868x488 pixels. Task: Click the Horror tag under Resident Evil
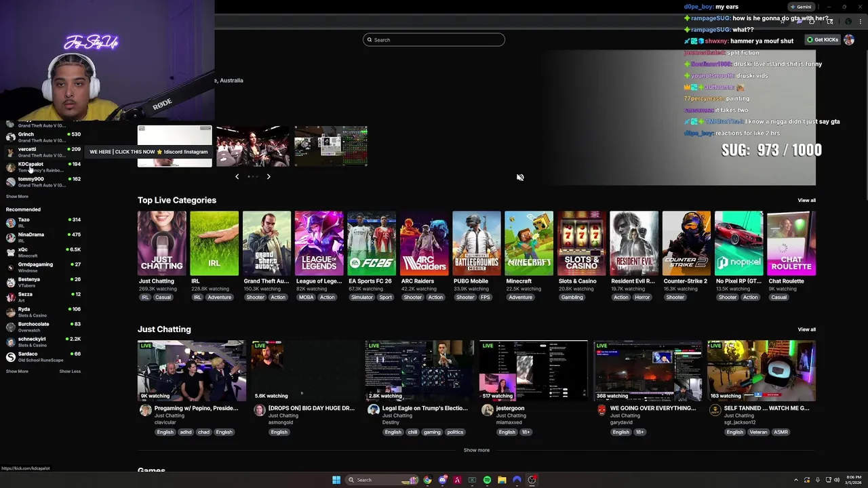642,298
